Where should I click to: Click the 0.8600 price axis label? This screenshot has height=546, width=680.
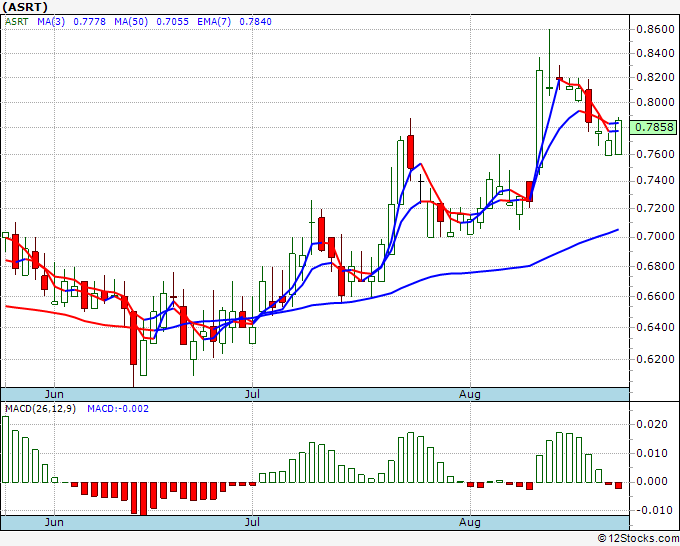(655, 29)
